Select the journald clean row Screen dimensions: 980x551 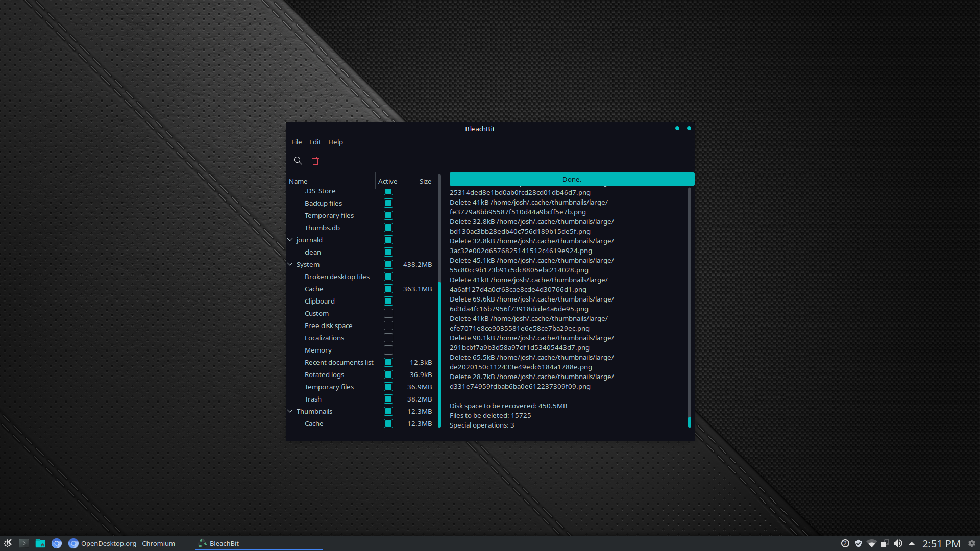[360, 252]
